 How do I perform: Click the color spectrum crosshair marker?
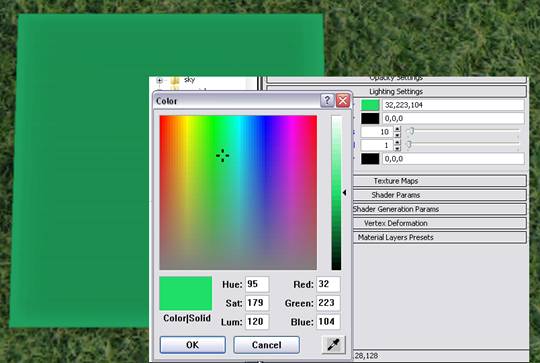point(222,156)
